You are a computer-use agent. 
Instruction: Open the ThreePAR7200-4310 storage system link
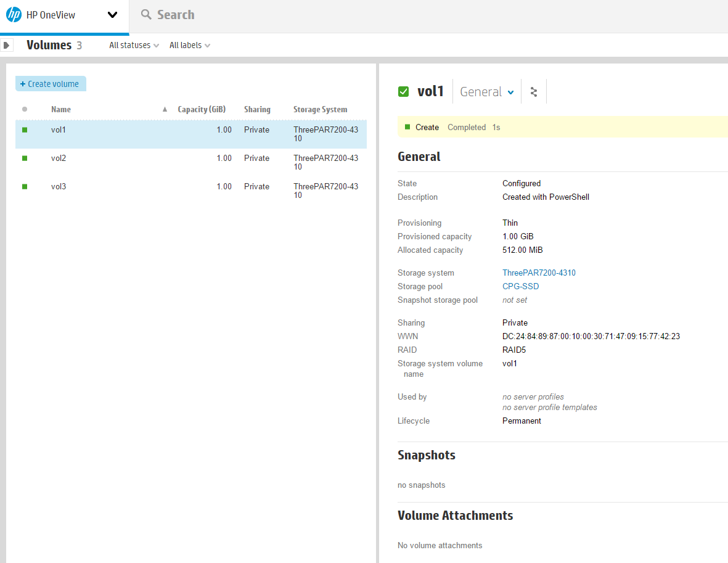coord(539,273)
